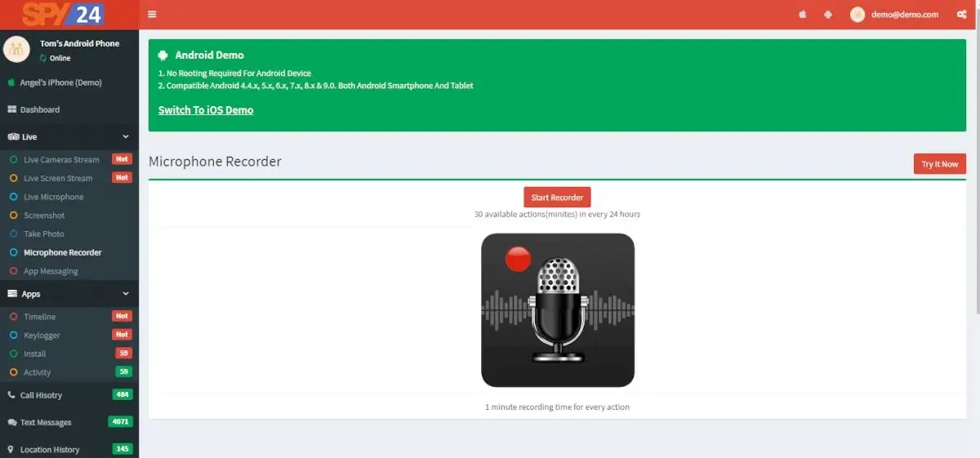Click the '30 available actions' text
The width and height of the screenshot is (980, 458).
coord(557,215)
